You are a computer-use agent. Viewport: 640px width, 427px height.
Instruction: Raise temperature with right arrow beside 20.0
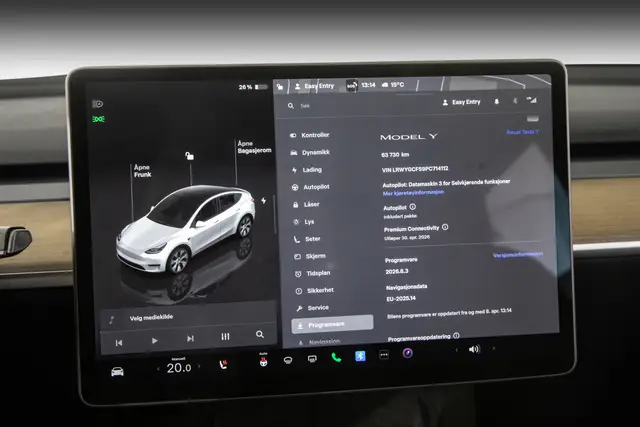click(199, 366)
